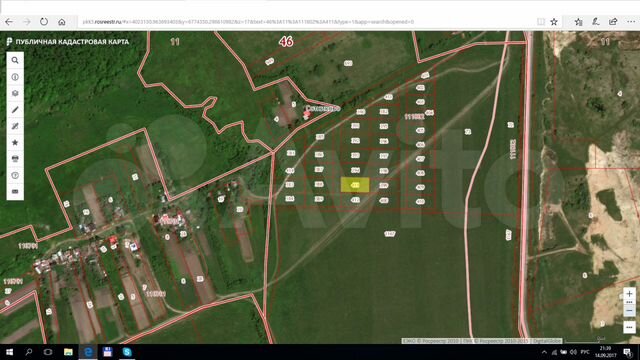
Task: Open the map layers panel icon
Action: point(15,93)
